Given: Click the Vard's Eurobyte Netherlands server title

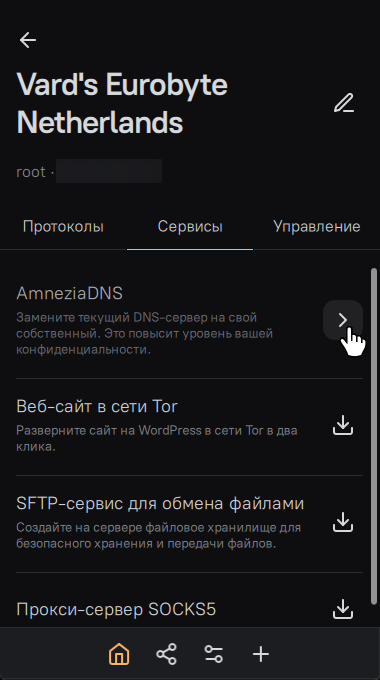Looking at the screenshot, I should pyautogui.click(x=122, y=103).
